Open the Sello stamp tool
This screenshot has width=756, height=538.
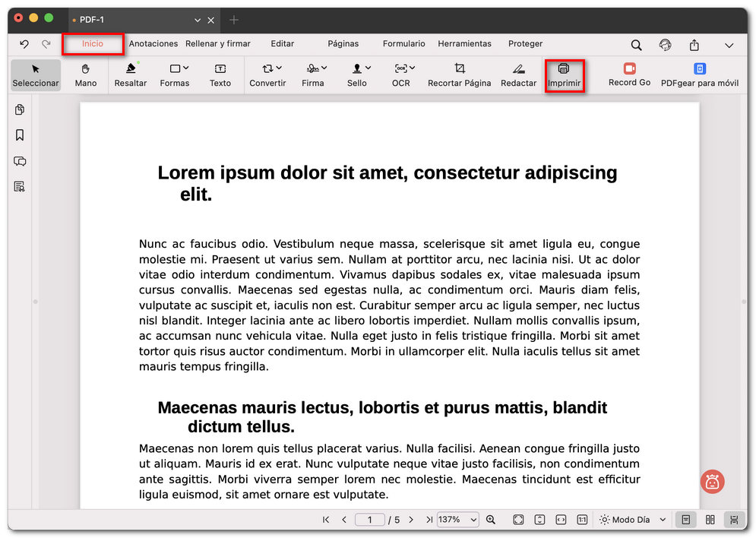click(x=356, y=75)
